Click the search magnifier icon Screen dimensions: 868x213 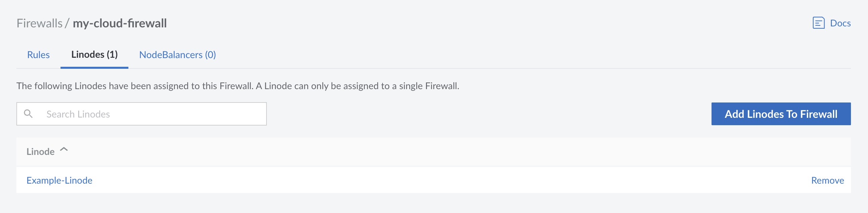pyautogui.click(x=29, y=114)
